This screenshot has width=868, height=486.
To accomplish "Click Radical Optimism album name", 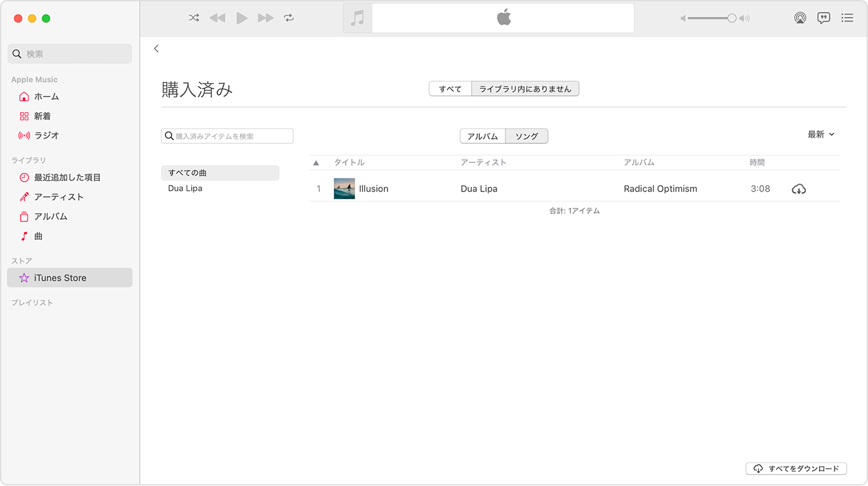I will [660, 188].
